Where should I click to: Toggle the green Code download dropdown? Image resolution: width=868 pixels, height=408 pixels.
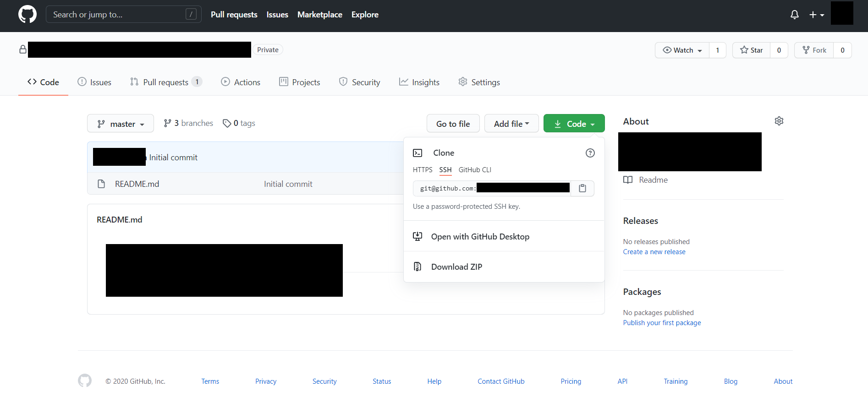(574, 124)
